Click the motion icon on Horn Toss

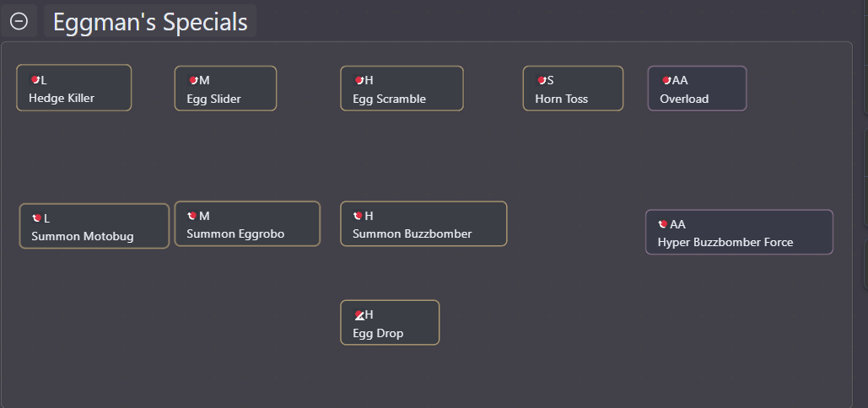(x=542, y=81)
